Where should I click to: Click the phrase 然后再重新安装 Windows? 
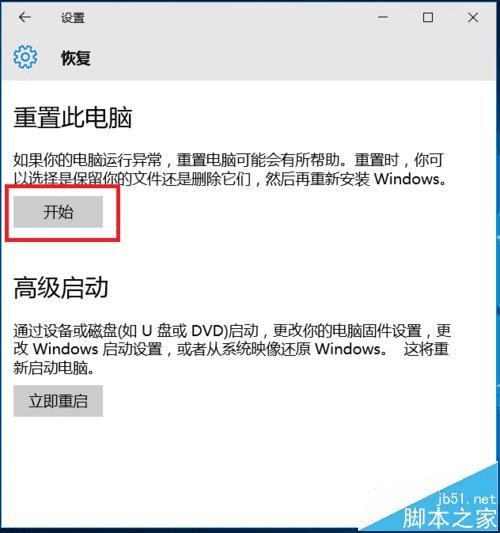(356, 179)
